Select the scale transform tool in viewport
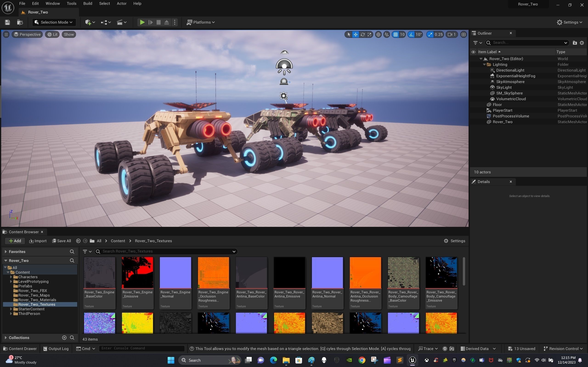588x367 pixels. 369,34
